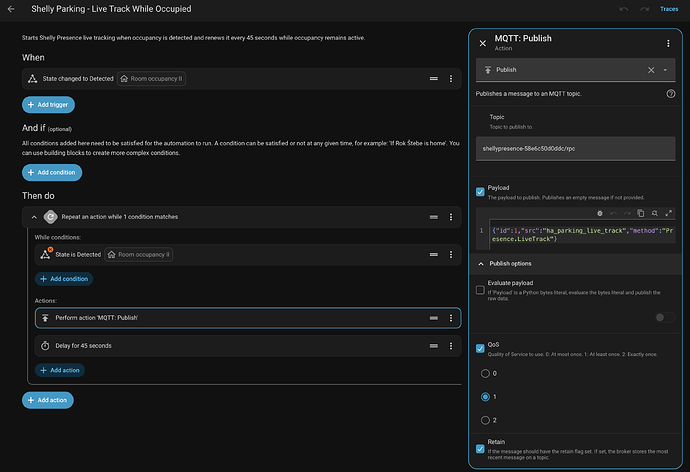The height and width of the screenshot is (472, 690).
Task: Click the MQTT Publish row drag handle
Action: coord(433,318)
